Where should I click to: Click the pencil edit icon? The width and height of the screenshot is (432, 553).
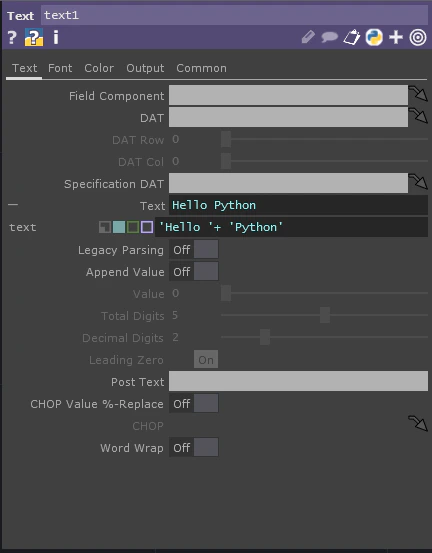coord(308,37)
